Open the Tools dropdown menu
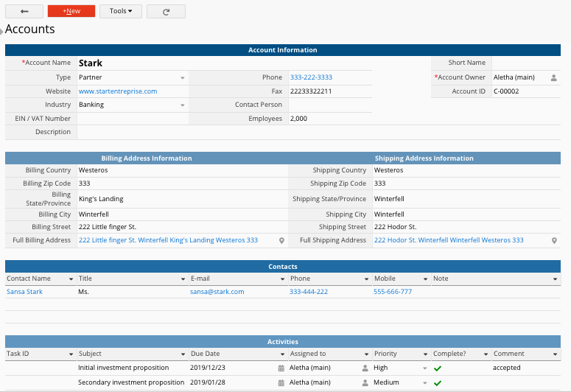The height and width of the screenshot is (392, 571). point(121,11)
